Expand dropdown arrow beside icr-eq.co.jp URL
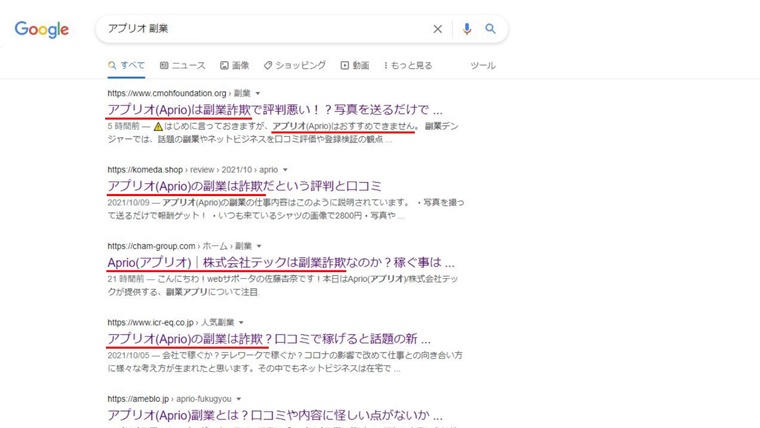 241,322
